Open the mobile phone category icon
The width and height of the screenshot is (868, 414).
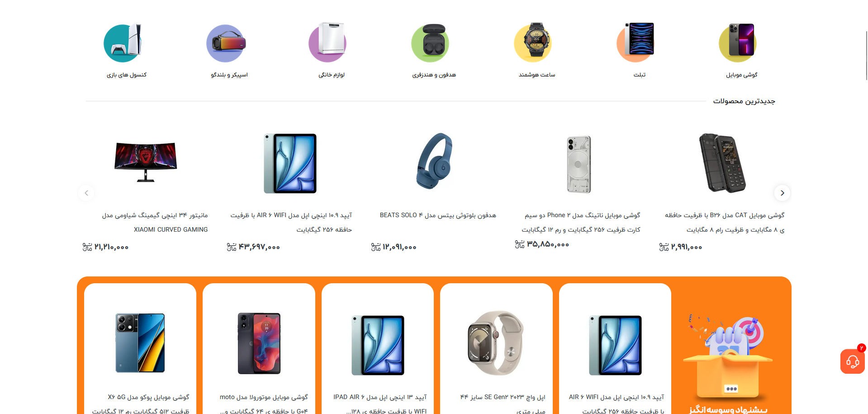pyautogui.click(x=738, y=43)
